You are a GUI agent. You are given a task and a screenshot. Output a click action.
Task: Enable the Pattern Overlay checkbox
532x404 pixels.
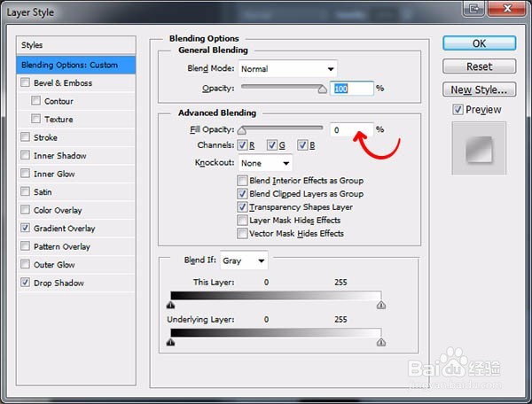click(x=25, y=246)
